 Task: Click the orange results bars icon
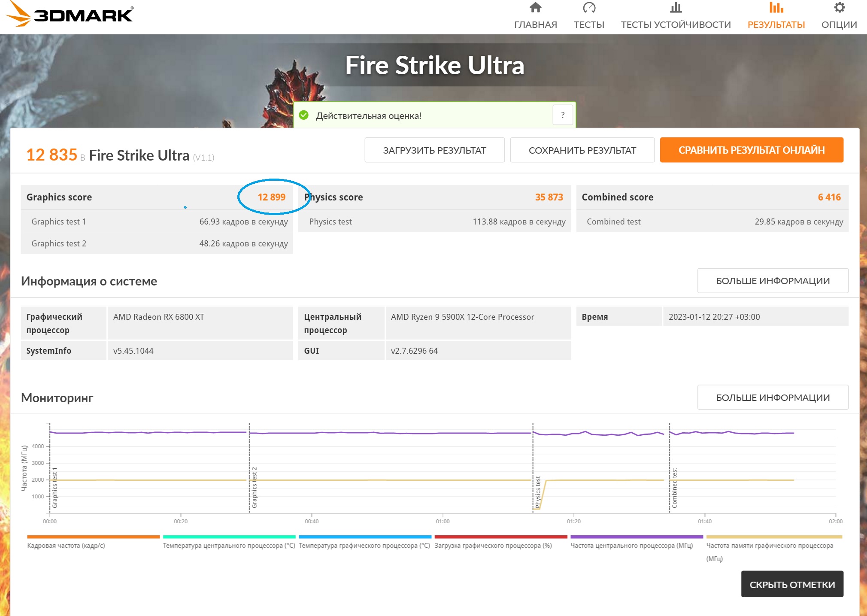point(776,8)
